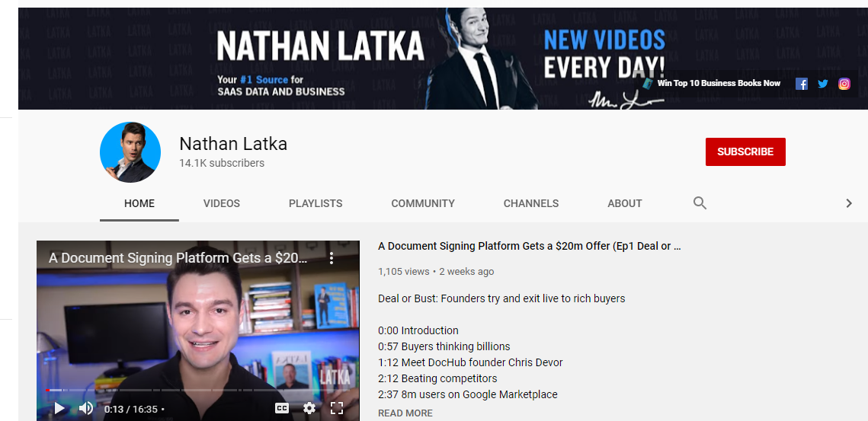The image size is (868, 421).
Task: Open Instagram link in channel banner
Action: [844, 84]
